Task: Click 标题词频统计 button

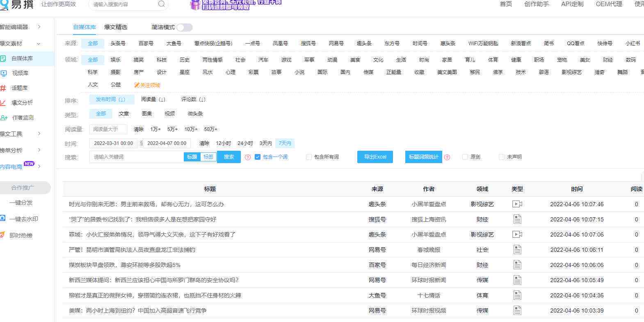Action: [424, 157]
